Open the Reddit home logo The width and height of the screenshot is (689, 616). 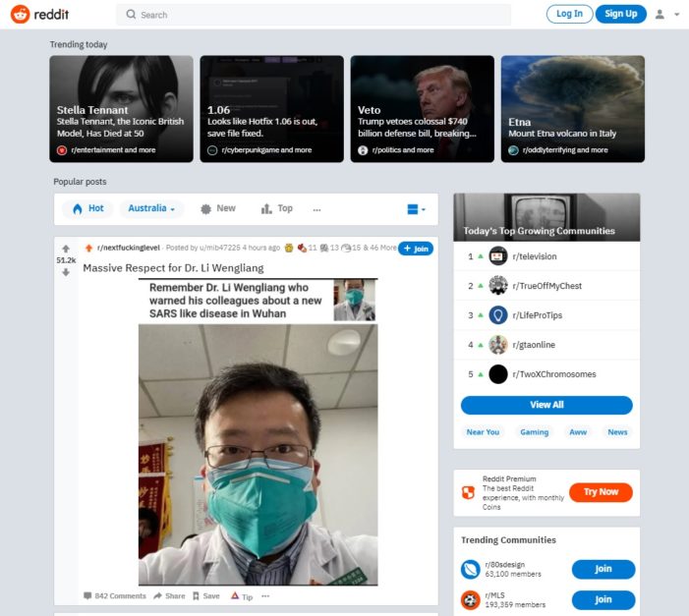click(39, 15)
